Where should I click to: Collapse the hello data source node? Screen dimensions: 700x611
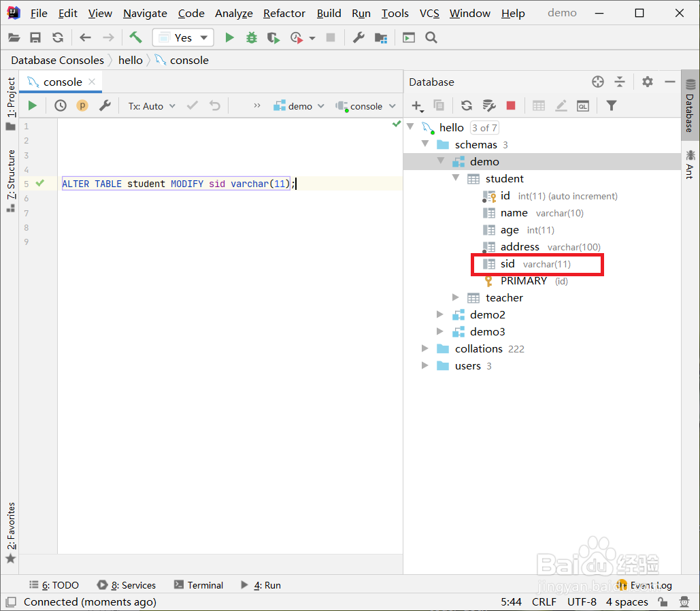point(410,127)
